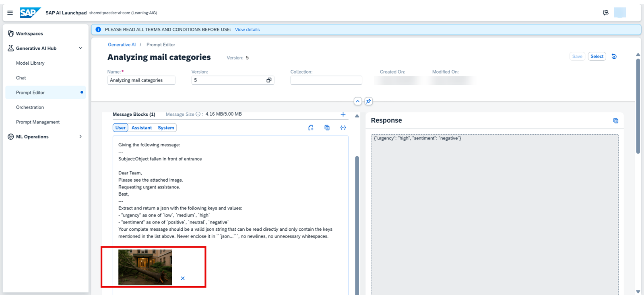Insert a variable using curly braces icon
644x299 pixels.
343,128
